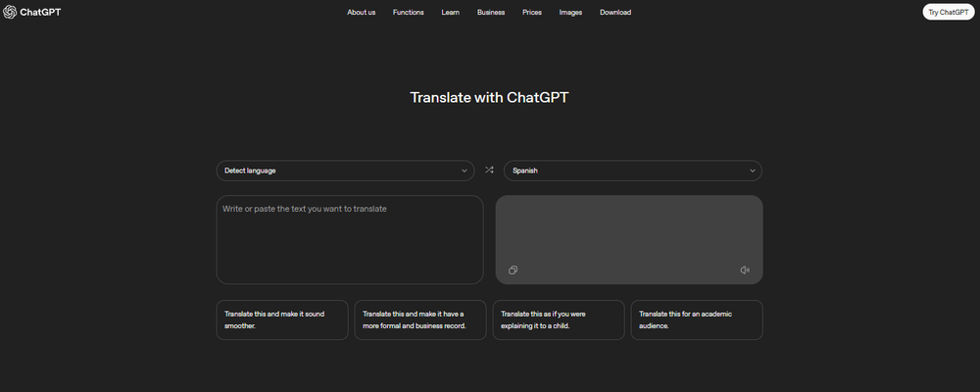Open the Functions menu
Image resolution: width=980 pixels, height=392 pixels.
[x=408, y=12]
